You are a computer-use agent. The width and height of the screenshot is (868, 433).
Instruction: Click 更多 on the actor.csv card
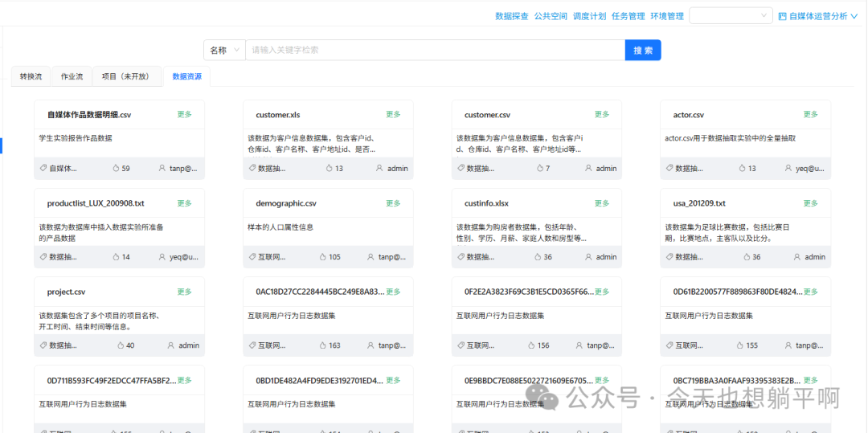810,114
